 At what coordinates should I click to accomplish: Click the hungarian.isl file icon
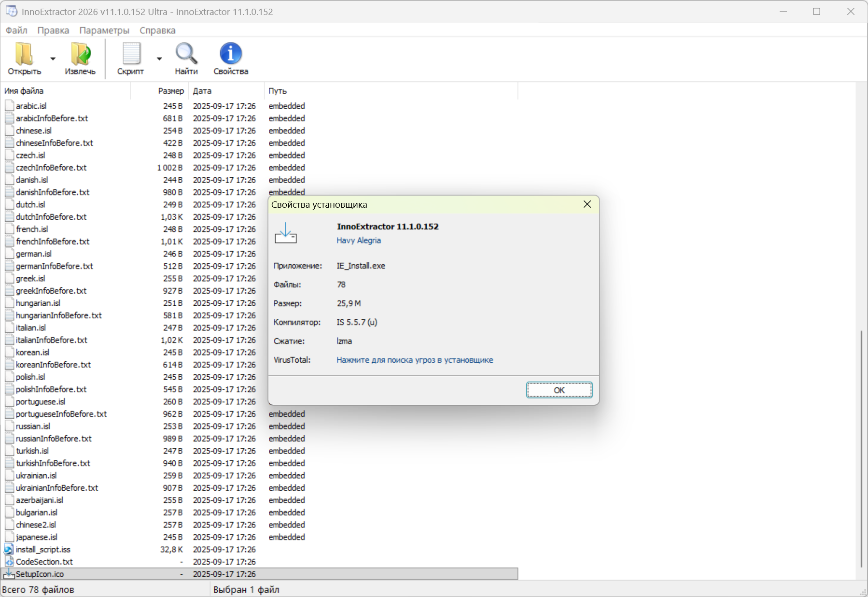9,303
